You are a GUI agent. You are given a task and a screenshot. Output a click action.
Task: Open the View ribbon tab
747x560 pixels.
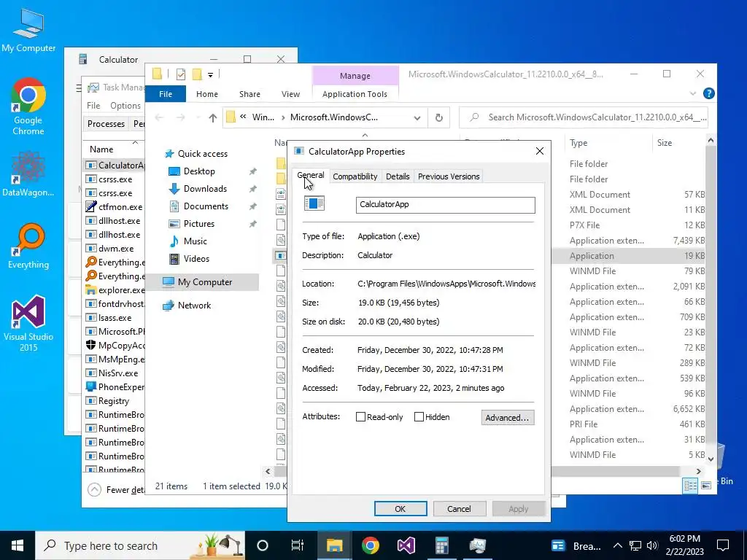(x=290, y=94)
